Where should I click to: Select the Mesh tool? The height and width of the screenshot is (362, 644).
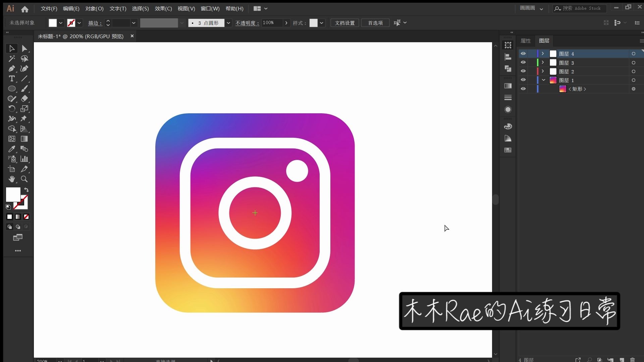[x=12, y=139]
